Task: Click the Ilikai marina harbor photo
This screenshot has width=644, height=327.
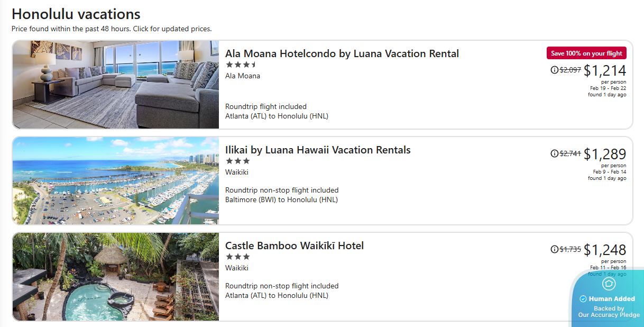Action: (x=116, y=181)
